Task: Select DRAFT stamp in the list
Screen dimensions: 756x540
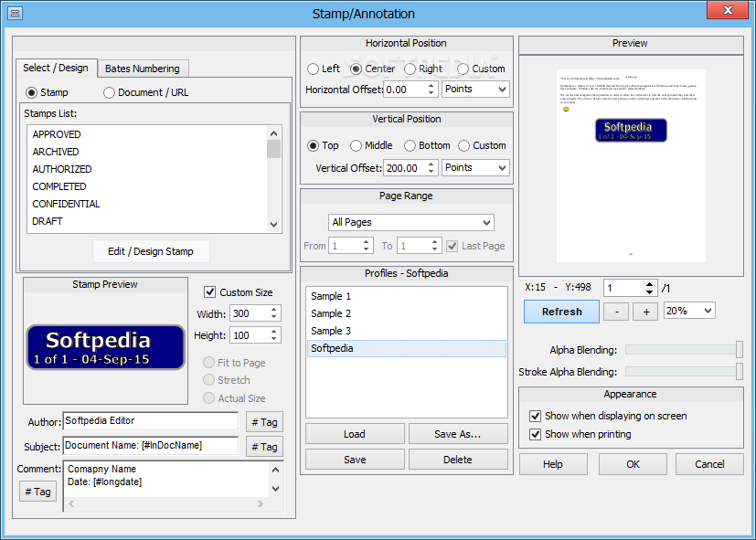Action: coord(147,221)
